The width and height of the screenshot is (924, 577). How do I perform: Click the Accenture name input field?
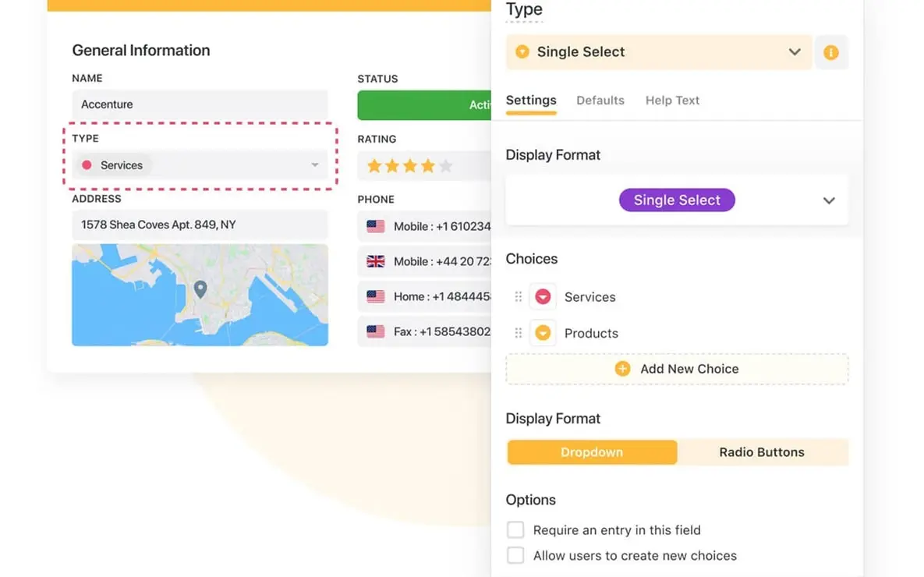point(200,104)
